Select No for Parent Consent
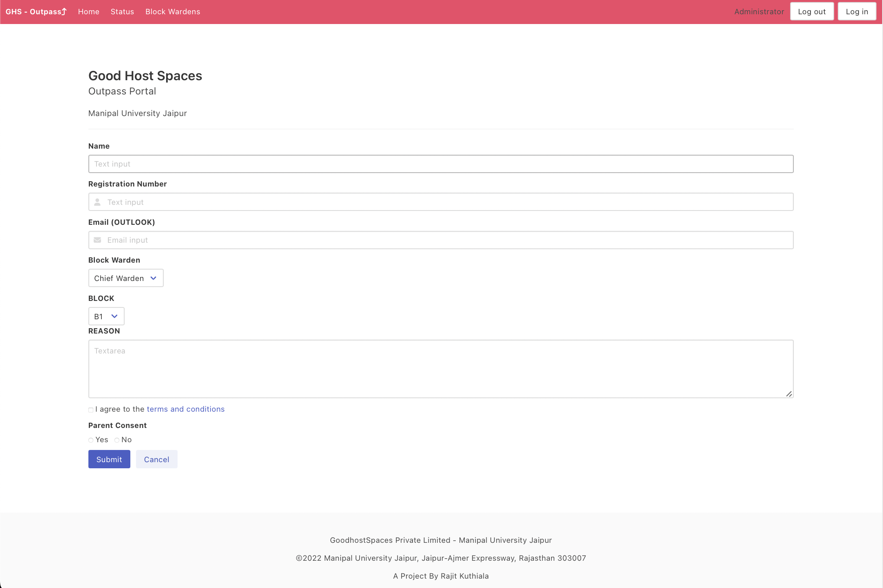Image resolution: width=883 pixels, height=588 pixels. point(116,440)
